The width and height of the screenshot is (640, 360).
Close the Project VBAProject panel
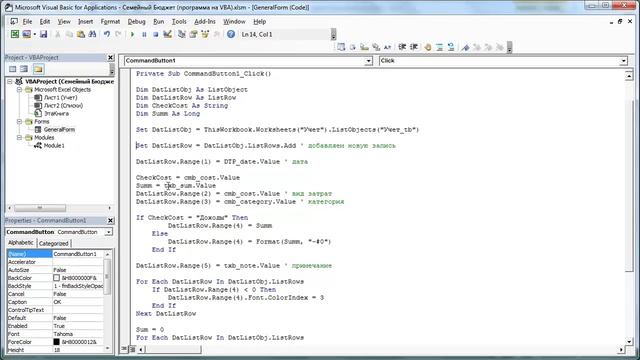tap(110, 58)
